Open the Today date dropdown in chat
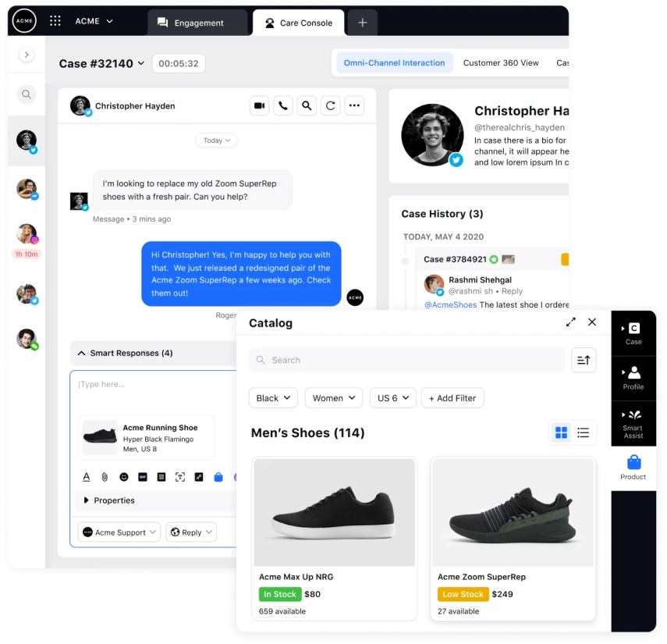This screenshot has height=644, width=667. [x=217, y=141]
